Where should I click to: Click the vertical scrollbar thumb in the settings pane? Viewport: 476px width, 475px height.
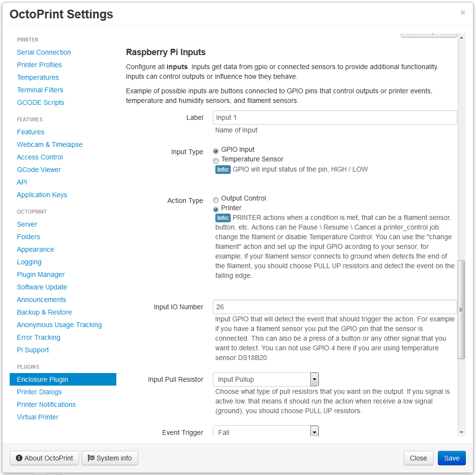[462, 309]
